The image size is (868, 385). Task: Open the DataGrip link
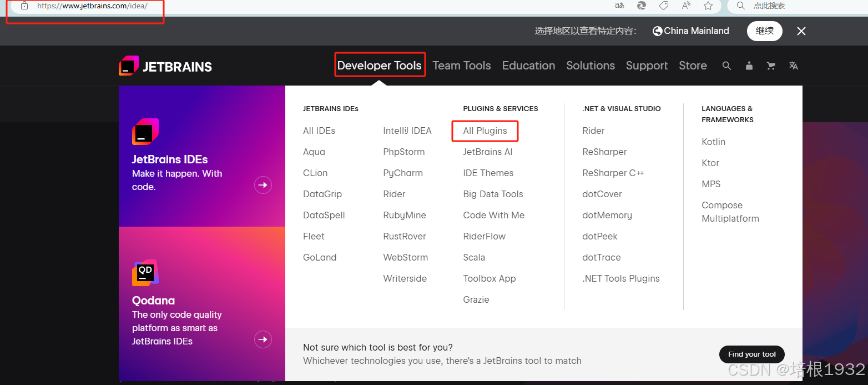[x=322, y=194]
